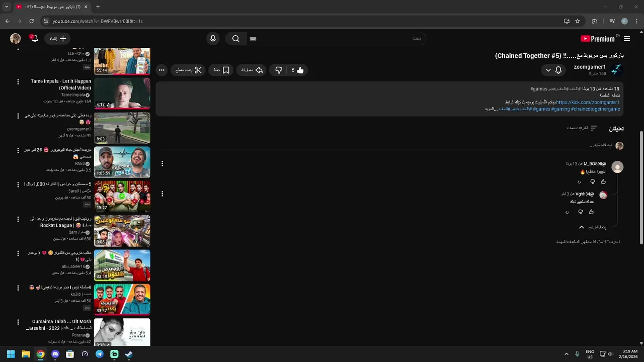644x362 pixels.
Task: Open the 8:03 zoomgamer1 video thumbnail
Action: tap(122, 128)
